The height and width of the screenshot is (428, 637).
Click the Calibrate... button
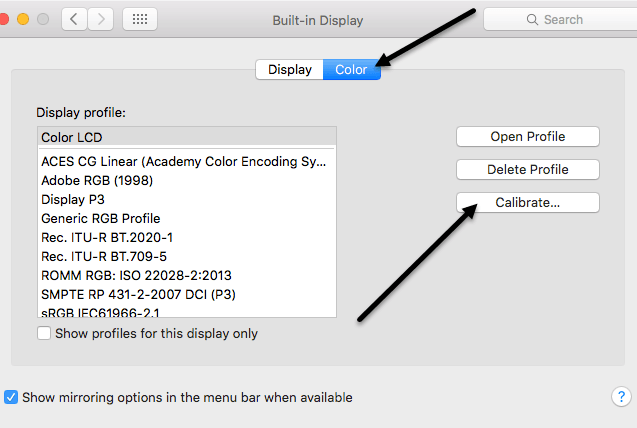pos(527,202)
